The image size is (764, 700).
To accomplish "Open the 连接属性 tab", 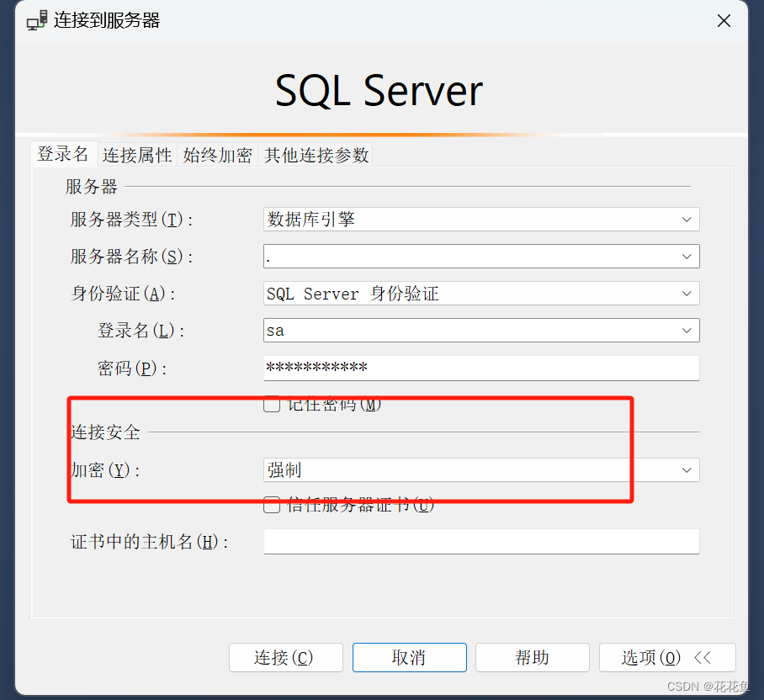I will [x=137, y=156].
